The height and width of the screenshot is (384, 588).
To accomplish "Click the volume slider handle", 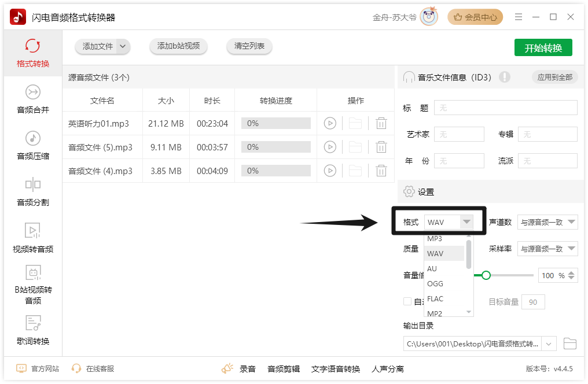I will coord(486,275).
